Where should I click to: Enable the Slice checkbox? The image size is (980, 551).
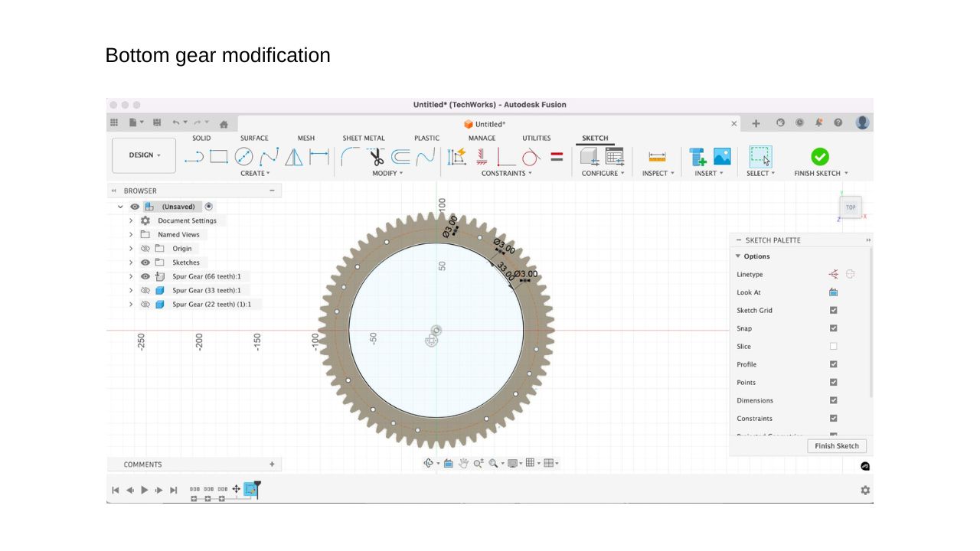(834, 347)
